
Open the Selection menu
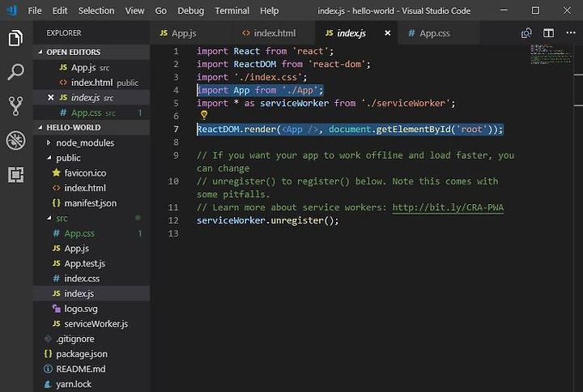tap(96, 11)
